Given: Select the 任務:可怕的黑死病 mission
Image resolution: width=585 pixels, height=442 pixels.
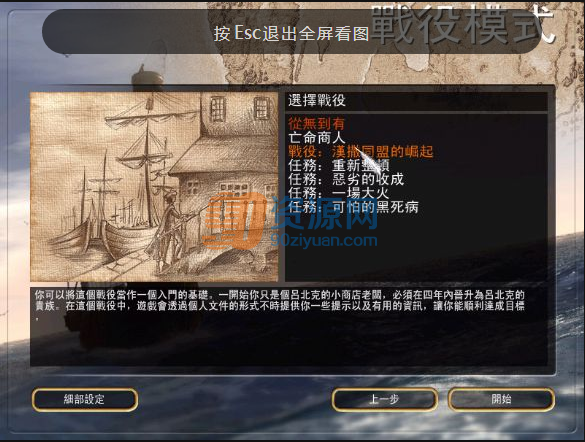Looking at the screenshot, I should pos(353,207).
